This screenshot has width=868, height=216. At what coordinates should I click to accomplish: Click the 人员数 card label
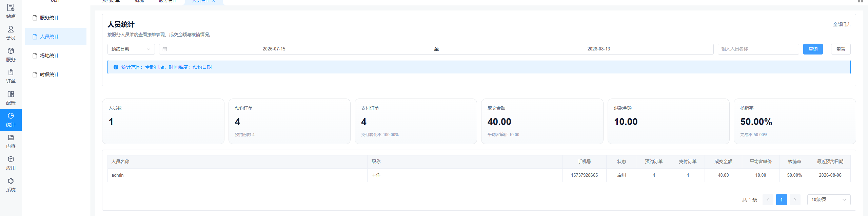115,108
